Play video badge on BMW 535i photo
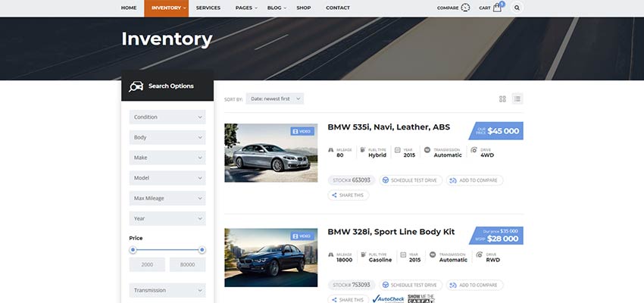This screenshot has height=303, width=644. [x=302, y=131]
